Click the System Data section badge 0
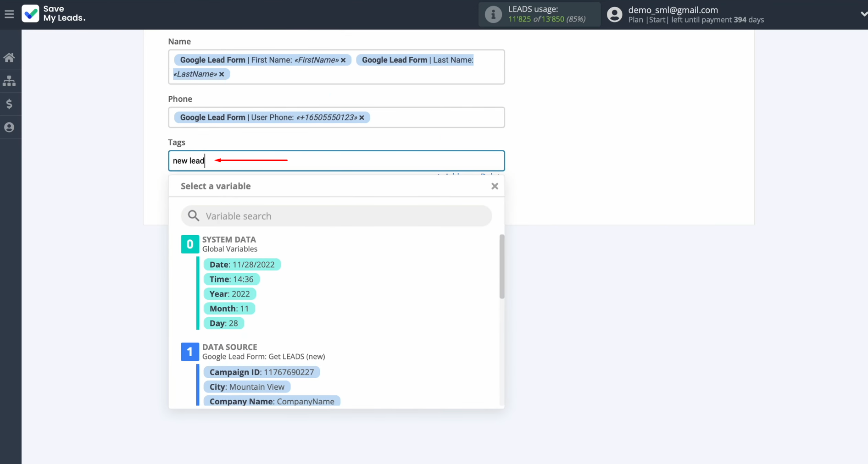 190,244
